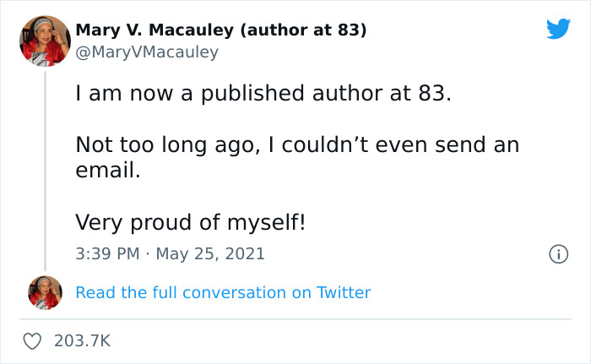Click the word "Twitter" in the conversation link
The width and height of the screenshot is (591, 364).
(x=344, y=293)
